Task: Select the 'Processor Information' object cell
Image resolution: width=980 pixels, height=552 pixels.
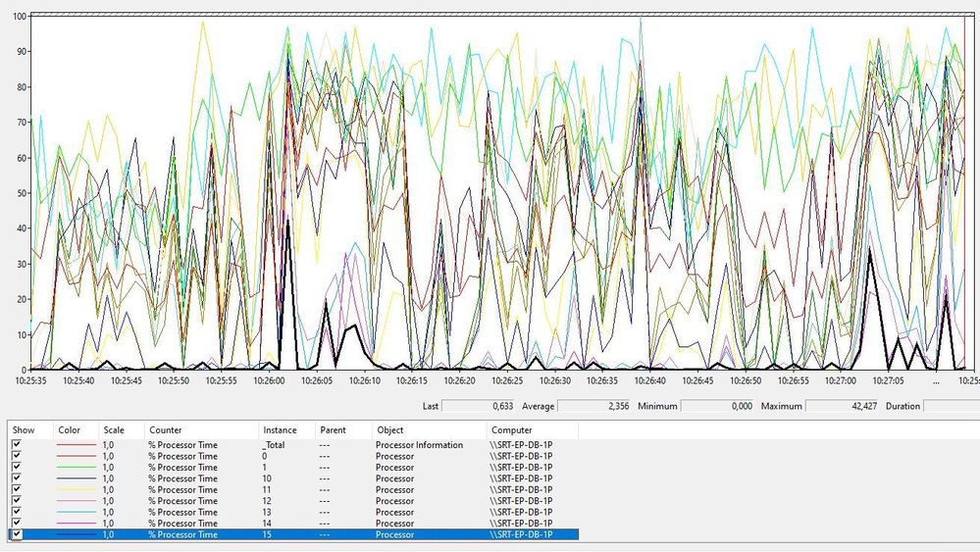Action: pyautogui.click(x=420, y=444)
